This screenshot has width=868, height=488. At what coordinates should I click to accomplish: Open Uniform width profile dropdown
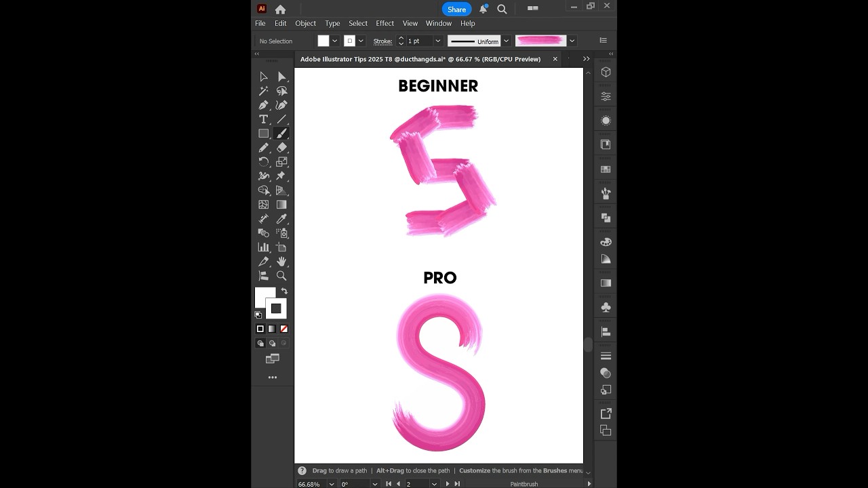506,41
